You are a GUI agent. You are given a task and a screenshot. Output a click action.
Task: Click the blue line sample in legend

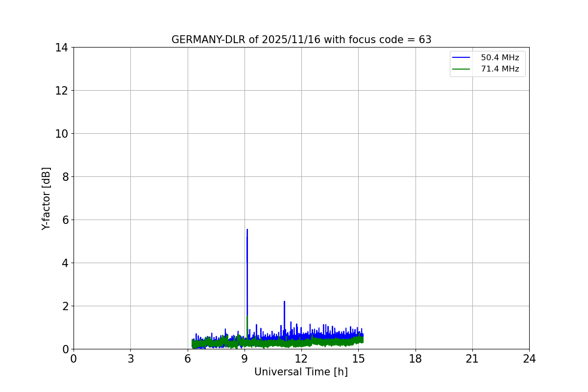462,58
